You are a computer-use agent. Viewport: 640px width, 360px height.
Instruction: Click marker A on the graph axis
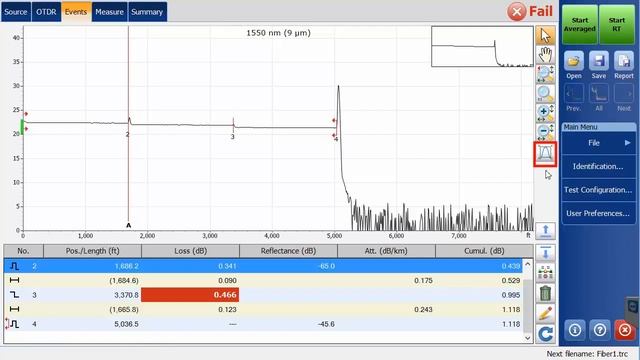coord(129,225)
